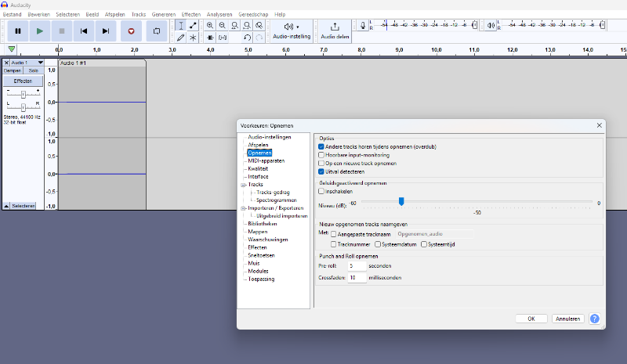
Task: Uncheck the overdub option checkbox
Action: (x=321, y=146)
